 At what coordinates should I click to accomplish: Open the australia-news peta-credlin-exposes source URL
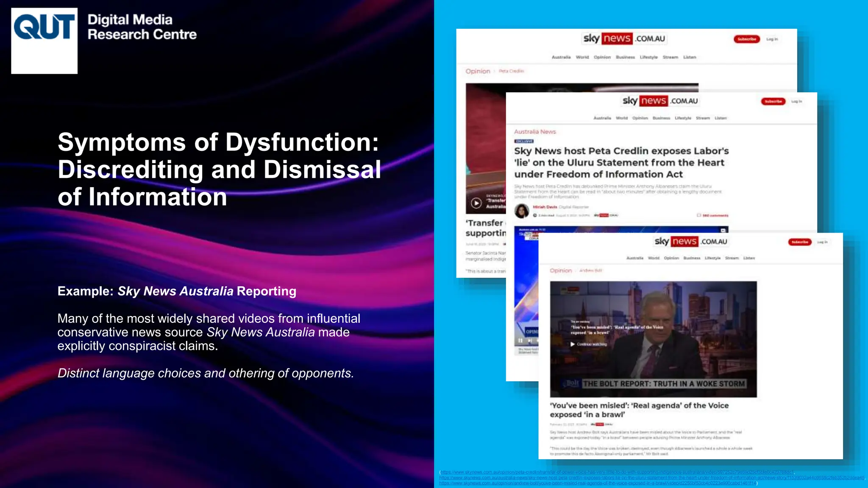pos(652,477)
